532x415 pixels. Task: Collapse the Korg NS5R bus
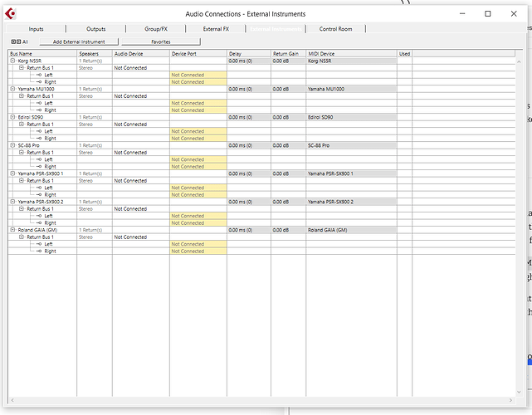coord(12,61)
